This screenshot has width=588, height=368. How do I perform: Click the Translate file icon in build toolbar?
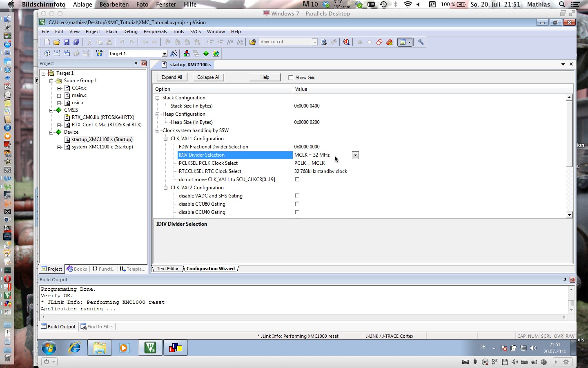[47, 54]
